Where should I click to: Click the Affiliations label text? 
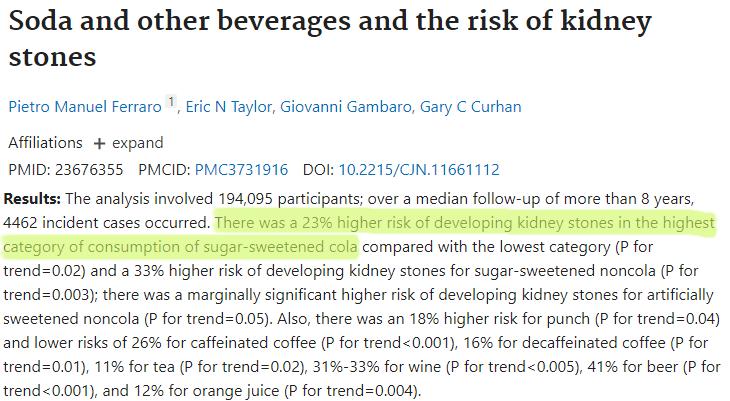coord(46,143)
